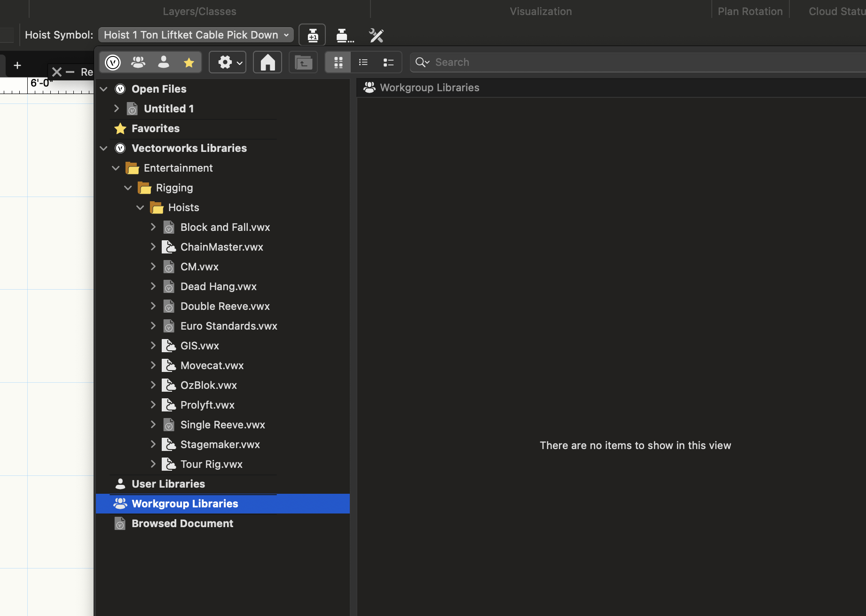Viewport: 866px width, 616px height.
Task: Switch to the list view icon
Action: point(363,62)
